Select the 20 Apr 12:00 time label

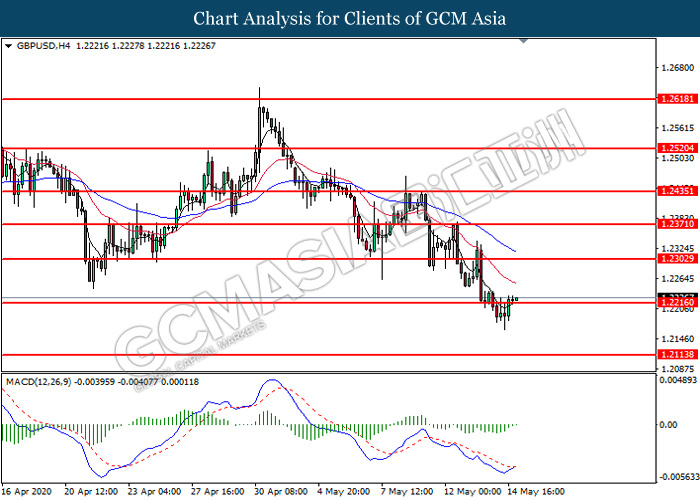point(91,492)
